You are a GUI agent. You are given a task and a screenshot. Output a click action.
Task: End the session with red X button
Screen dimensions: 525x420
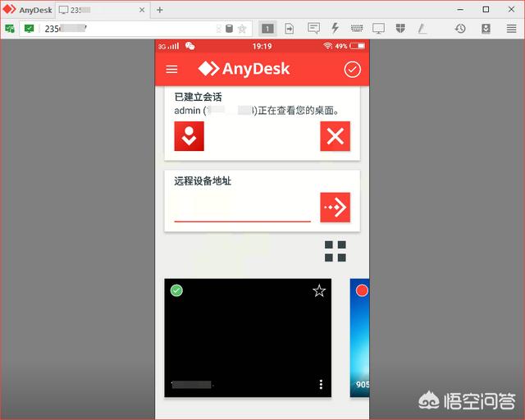336,136
